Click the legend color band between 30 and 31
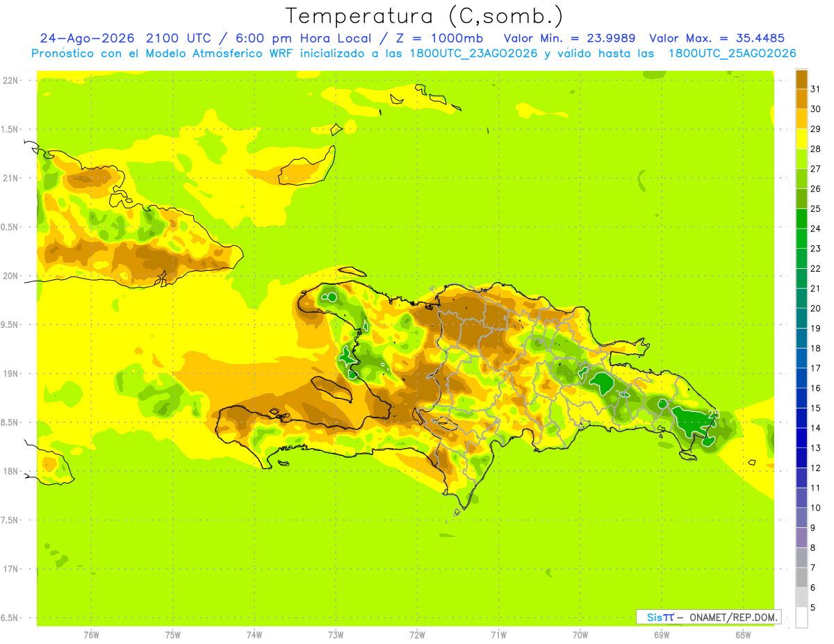Image resolution: width=834 pixels, height=644 pixels. (x=801, y=99)
